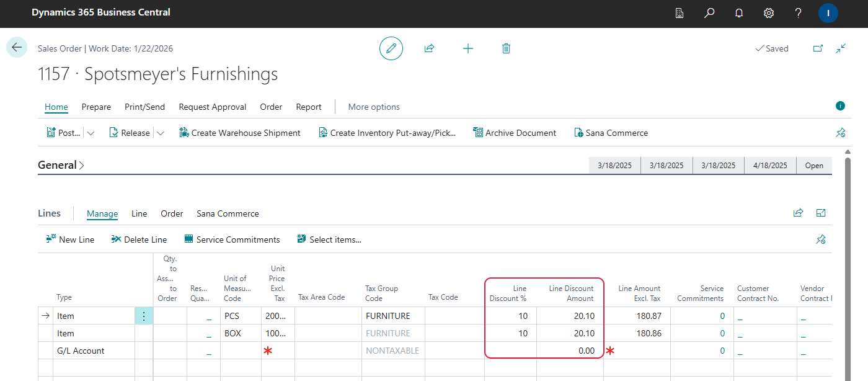Open Line menu in Lines section
The width and height of the screenshot is (868, 381).
(x=139, y=213)
